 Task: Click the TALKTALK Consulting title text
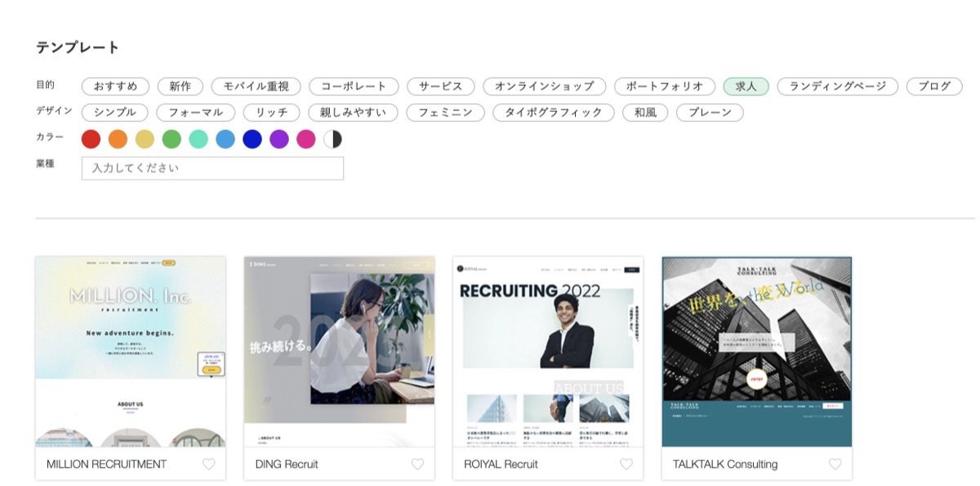click(x=725, y=464)
